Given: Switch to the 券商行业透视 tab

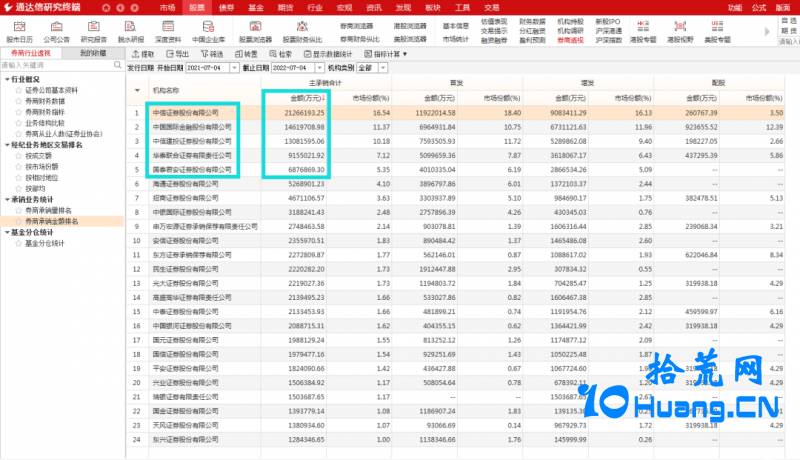Looking at the screenshot, I should point(31,53).
